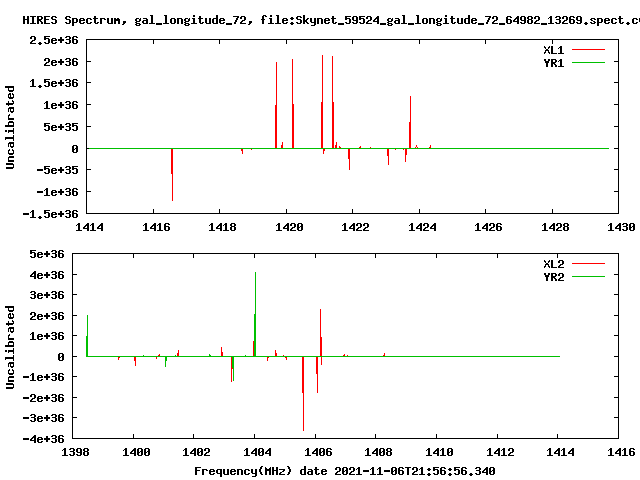Click the red XL1 legend line sample
The height and width of the screenshot is (480, 640).
click(588, 50)
